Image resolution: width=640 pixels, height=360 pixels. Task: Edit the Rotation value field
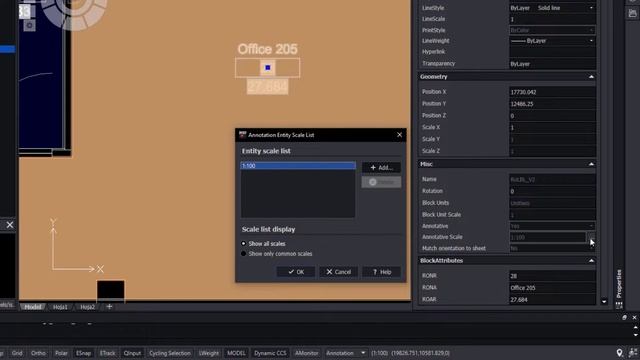point(552,191)
